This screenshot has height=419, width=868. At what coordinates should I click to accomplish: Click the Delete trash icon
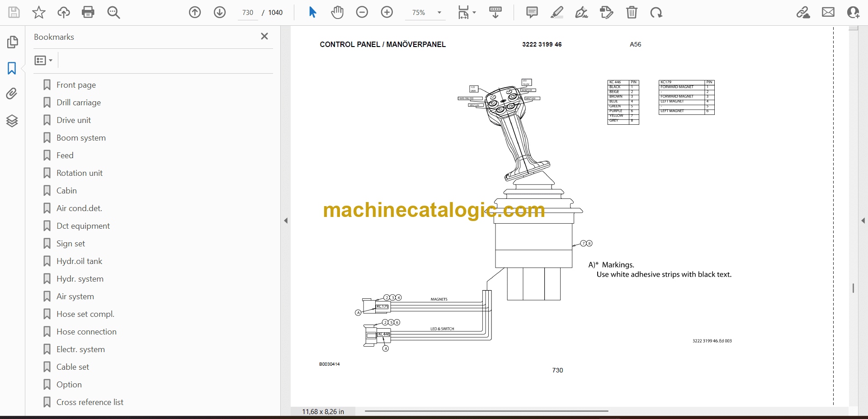(x=632, y=12)
